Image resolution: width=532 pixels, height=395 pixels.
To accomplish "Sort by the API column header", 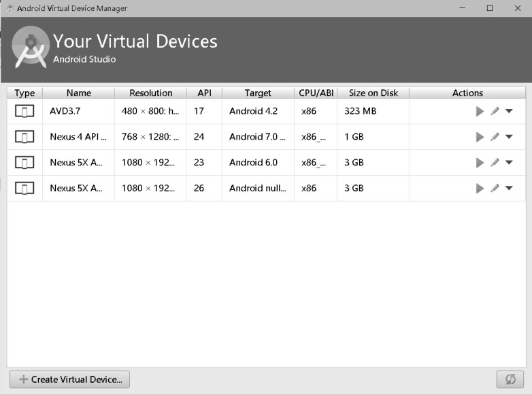I will tap(204, 93).
